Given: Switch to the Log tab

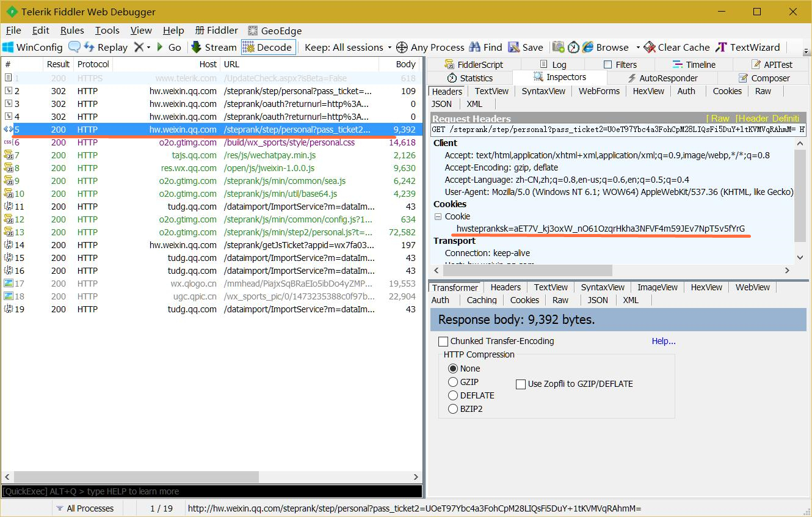Looking at the screenshot, I should [553, 64].
